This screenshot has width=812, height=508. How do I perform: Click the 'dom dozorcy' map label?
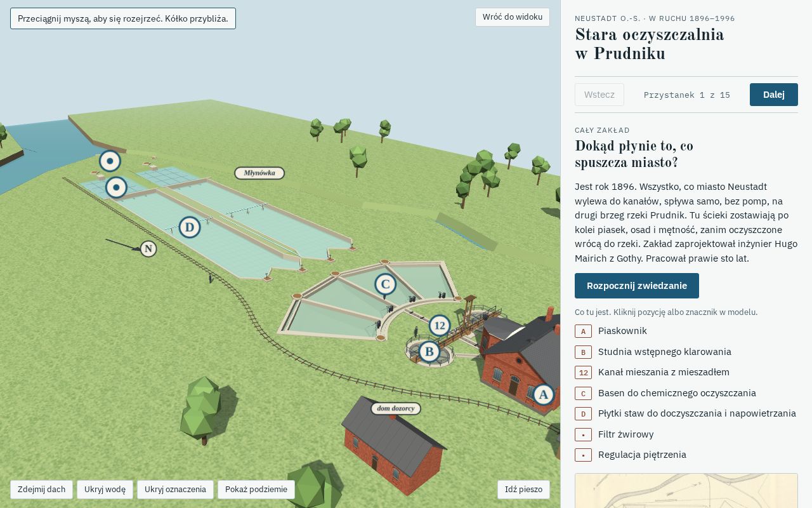coord(396,408)
